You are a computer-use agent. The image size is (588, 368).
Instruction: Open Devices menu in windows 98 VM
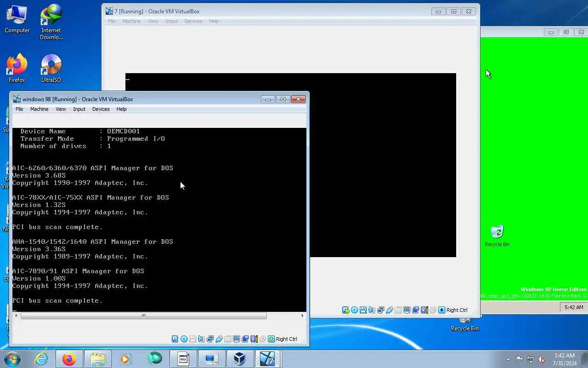pos(101,109)
